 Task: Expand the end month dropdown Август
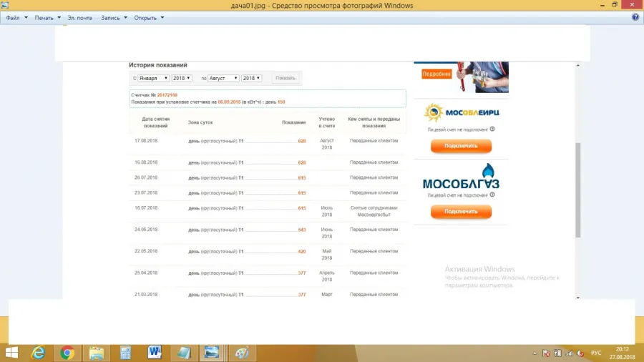pyautogui.click(x=223, y=78)
